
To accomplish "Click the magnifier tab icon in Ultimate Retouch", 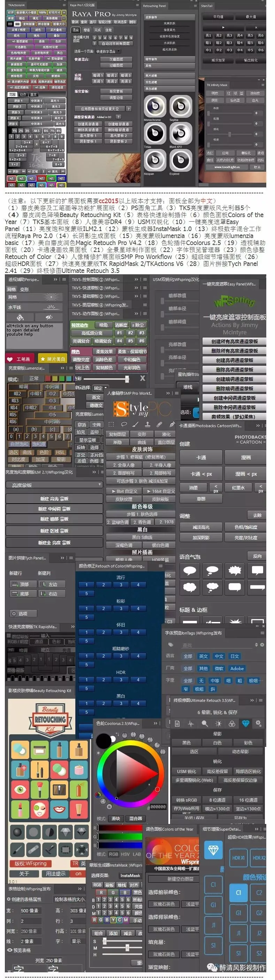I will 204,723.
